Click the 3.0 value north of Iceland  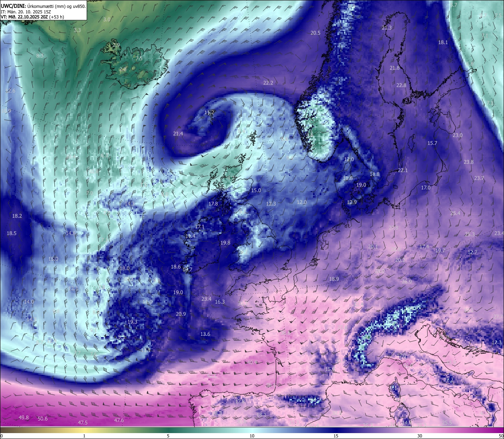click(x=107, y=19)
